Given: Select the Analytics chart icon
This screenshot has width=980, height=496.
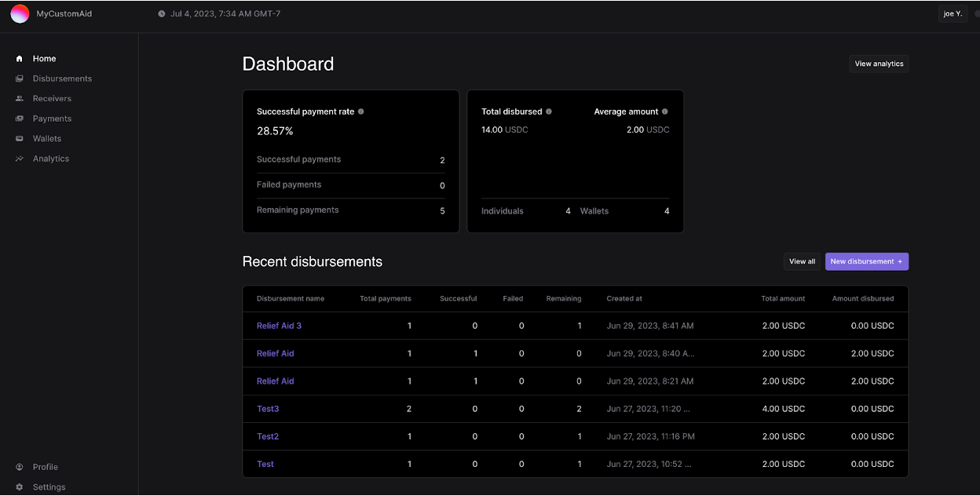Looking at the screenshot, I should pyautogui.click(x=17, y=159).
